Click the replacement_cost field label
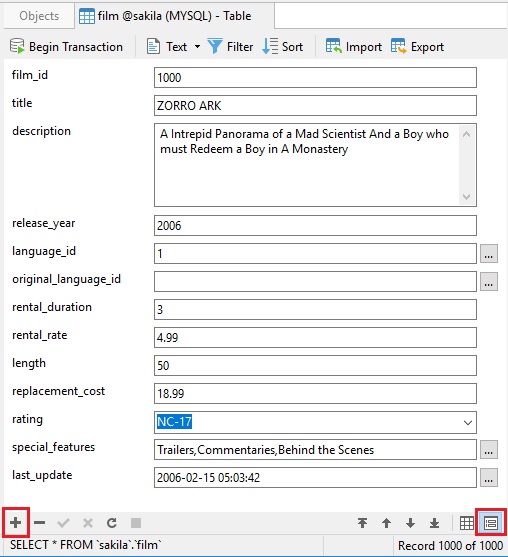Screen dimensions: 508x557 pyautogui.click(x=59, y=391)
